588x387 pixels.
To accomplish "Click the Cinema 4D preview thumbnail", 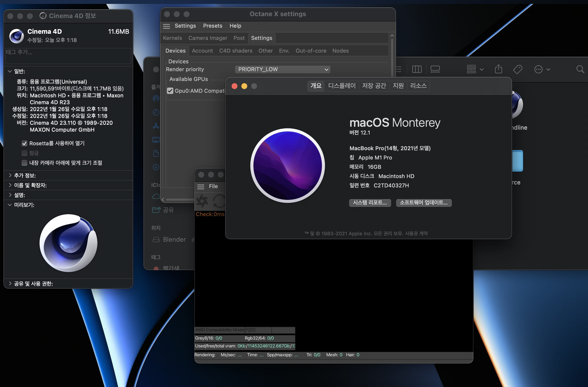I will click(69, 243).
